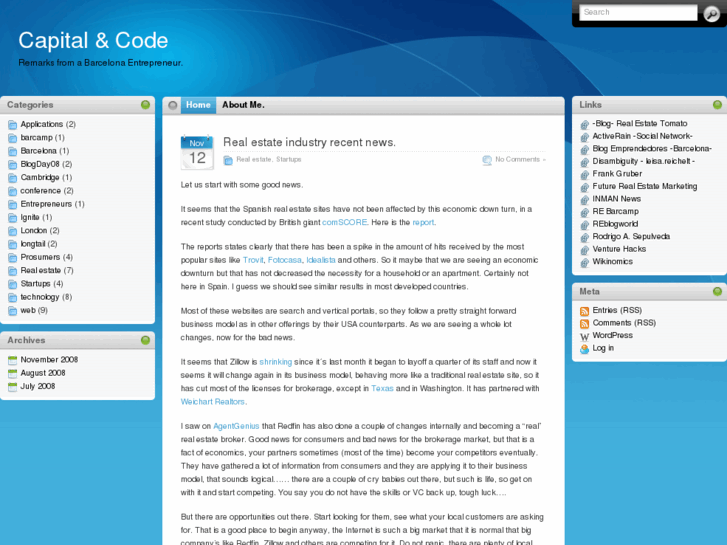This screenshot has height=545, width=727.
Task: Click the Capital & Code site title
Action: click(x=93, y=40)
